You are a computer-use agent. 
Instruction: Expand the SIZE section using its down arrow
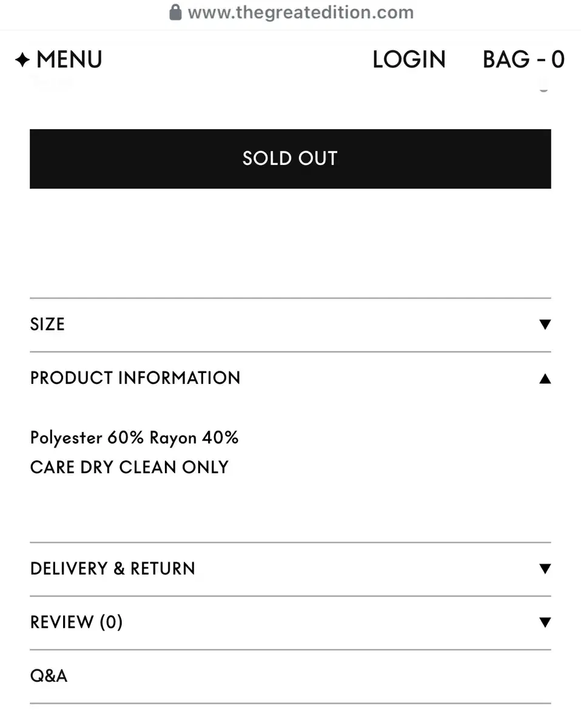click(545, 325)
